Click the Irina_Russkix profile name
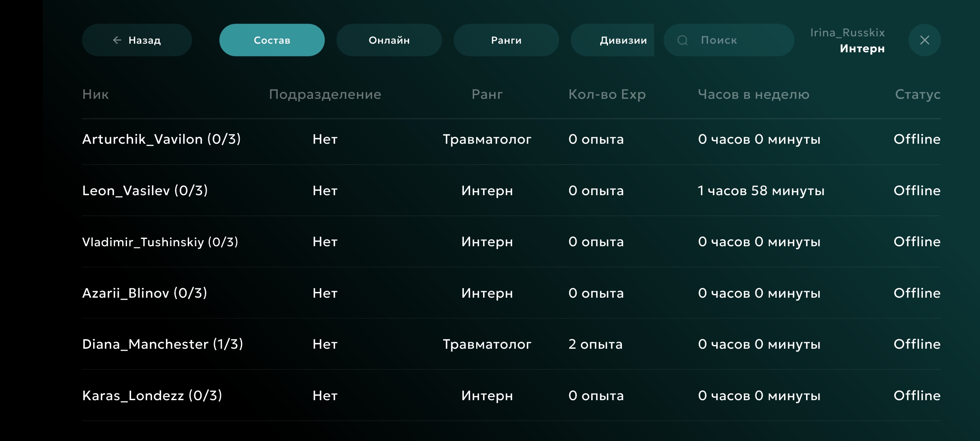This screenshot has width=980, height=441. pos(847,33)
